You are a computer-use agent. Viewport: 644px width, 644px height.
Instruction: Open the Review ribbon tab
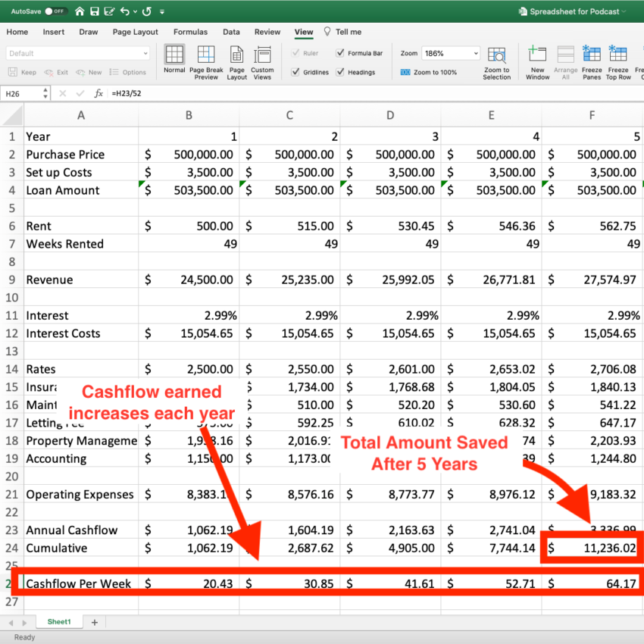(x=267, y=32)
